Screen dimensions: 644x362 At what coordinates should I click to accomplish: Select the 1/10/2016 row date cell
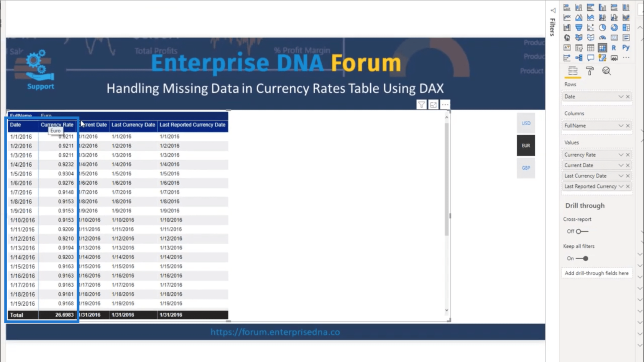click(23, 220)
